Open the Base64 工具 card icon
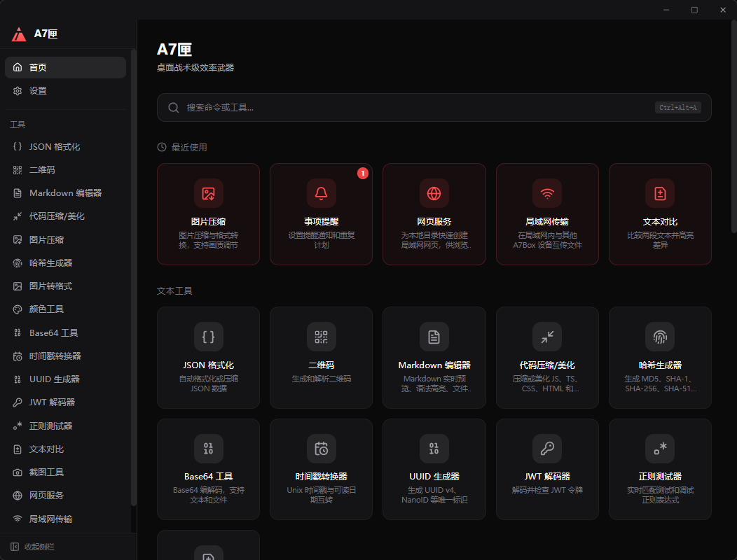737x560 pixels. tap(208, 449)
